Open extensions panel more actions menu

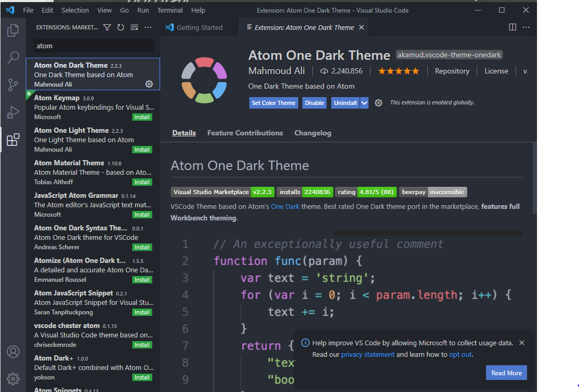148,27
